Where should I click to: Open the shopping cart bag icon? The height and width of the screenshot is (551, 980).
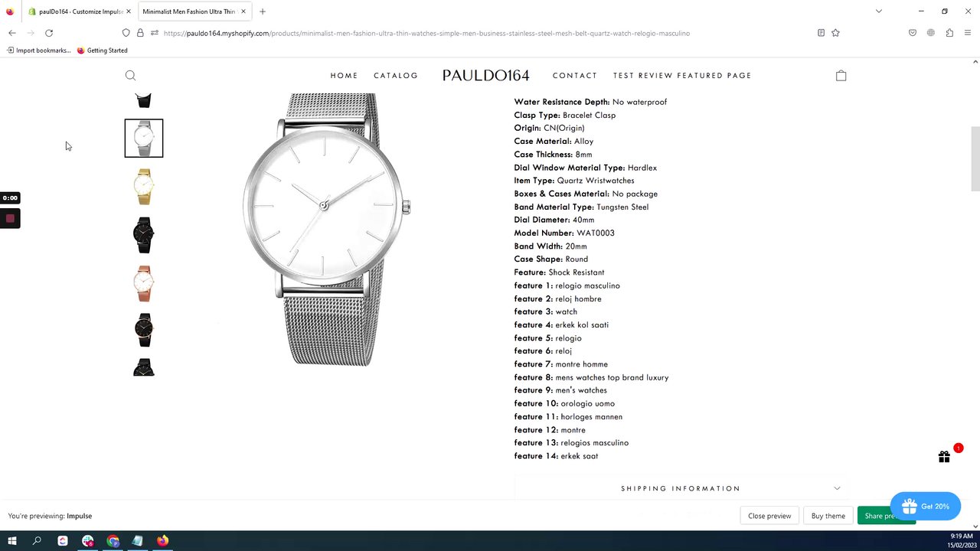[x=841, y=75]
